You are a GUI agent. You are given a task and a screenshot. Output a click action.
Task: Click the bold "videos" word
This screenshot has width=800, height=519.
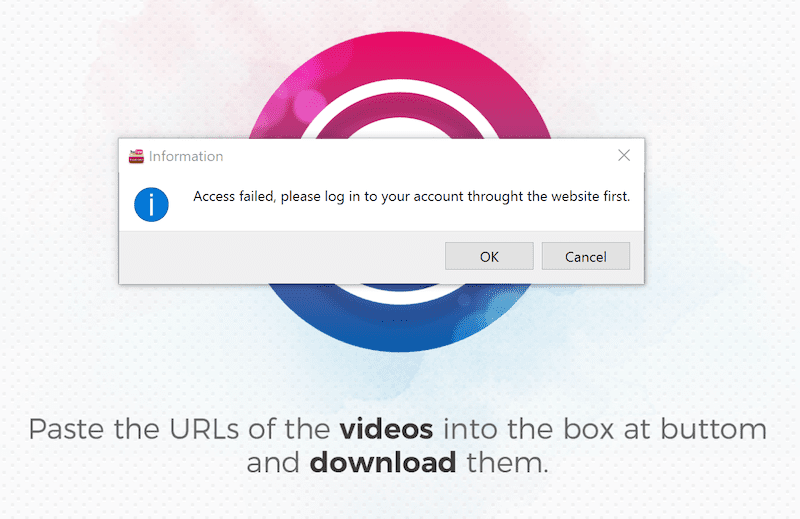pyautogui.click(x=386, y=430)
